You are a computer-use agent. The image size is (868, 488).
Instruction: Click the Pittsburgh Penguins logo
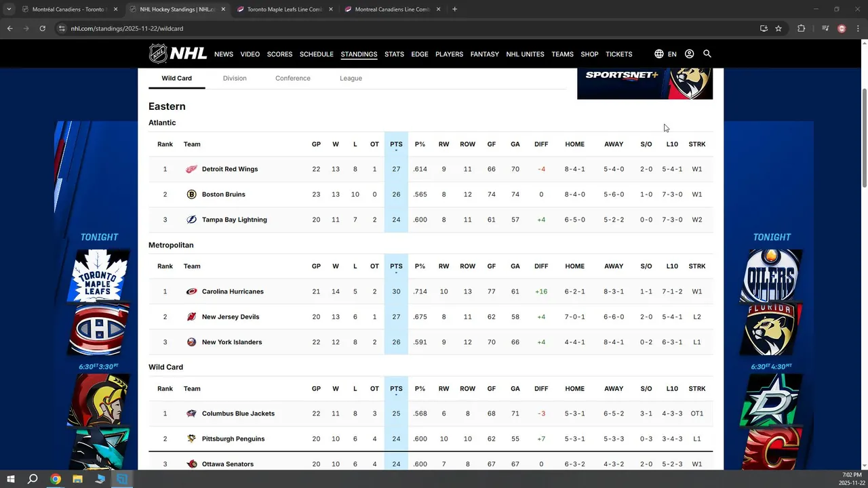click(x=191, y=439)
